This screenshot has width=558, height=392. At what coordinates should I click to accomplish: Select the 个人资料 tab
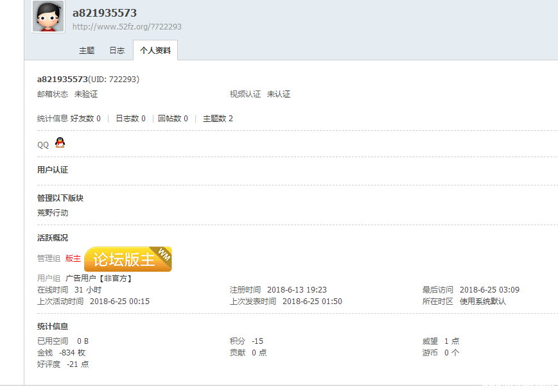155,50
